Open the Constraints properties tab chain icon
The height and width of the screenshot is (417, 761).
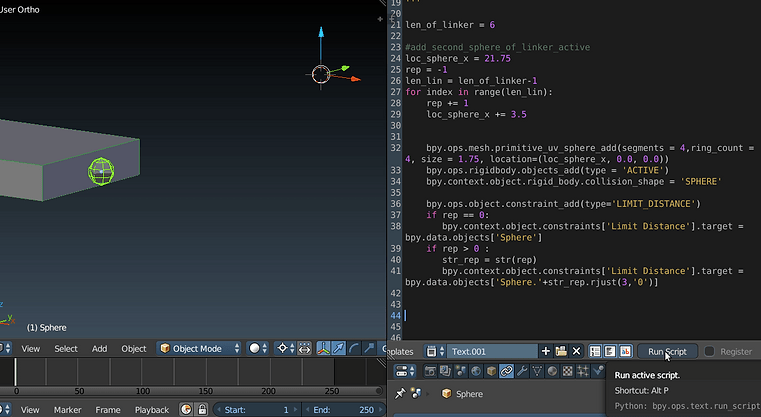click(507, 372)
